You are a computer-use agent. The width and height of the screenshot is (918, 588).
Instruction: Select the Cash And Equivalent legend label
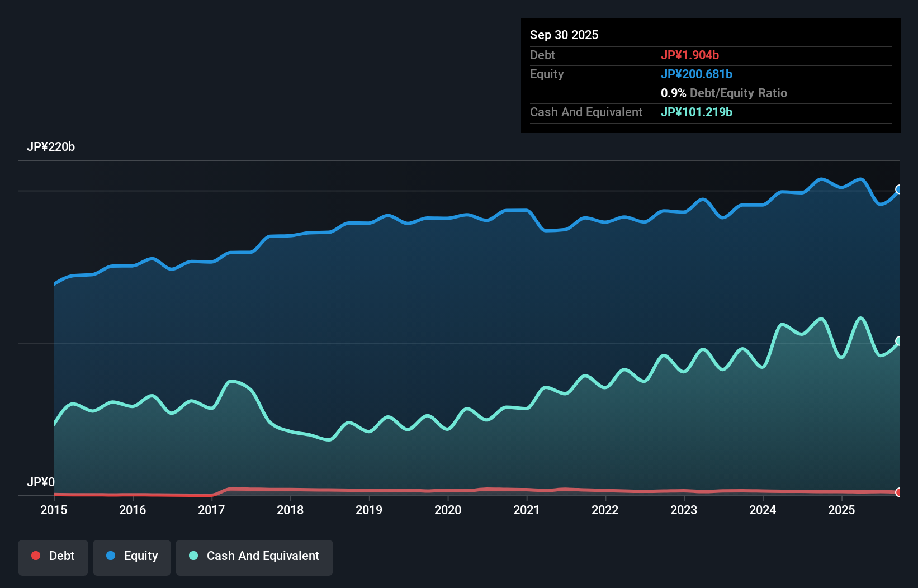[263, 556]
